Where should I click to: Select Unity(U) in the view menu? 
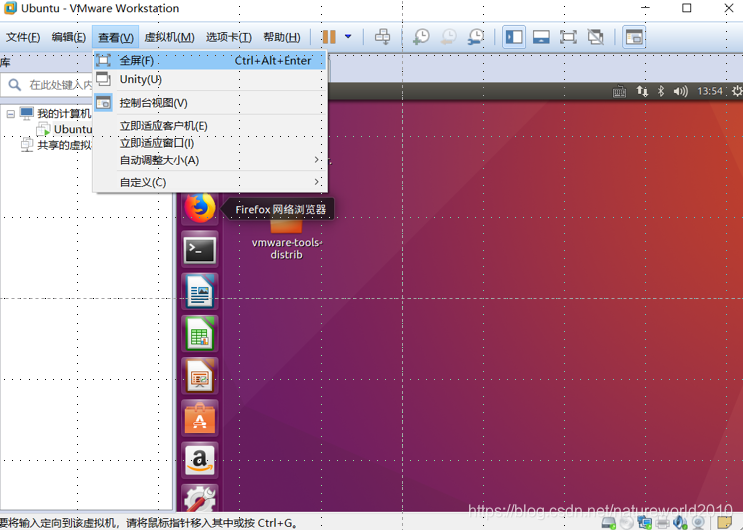[210, 79]
